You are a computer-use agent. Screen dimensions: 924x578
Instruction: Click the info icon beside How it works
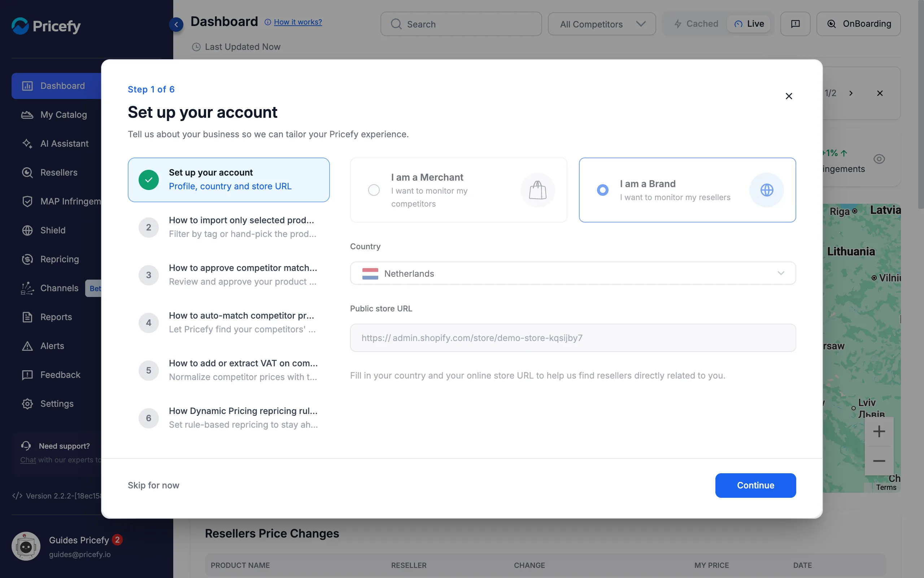pyautogui.click(x=268, y=22)
